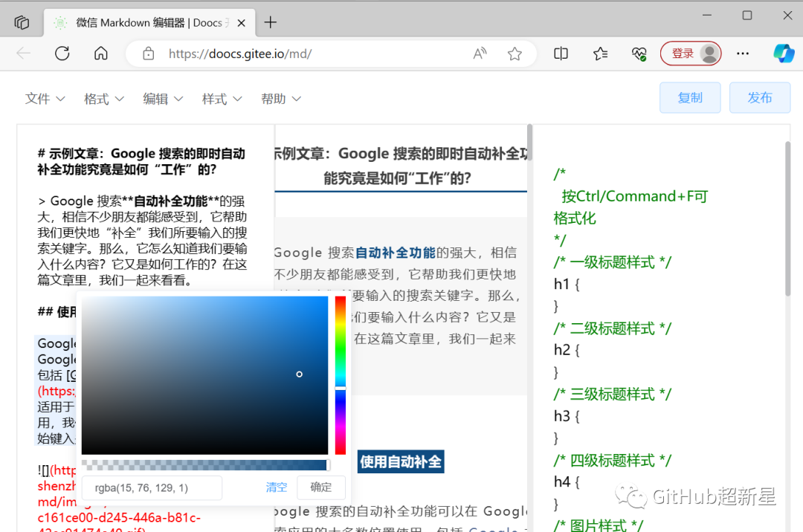Click 清空 in the color picker
Image resolution: width=803 pixels, height=532 pixels.
276,487
